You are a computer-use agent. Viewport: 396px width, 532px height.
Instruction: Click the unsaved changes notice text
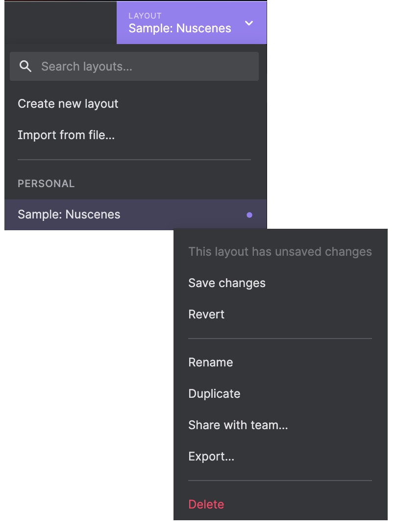(x=280, y=252)
